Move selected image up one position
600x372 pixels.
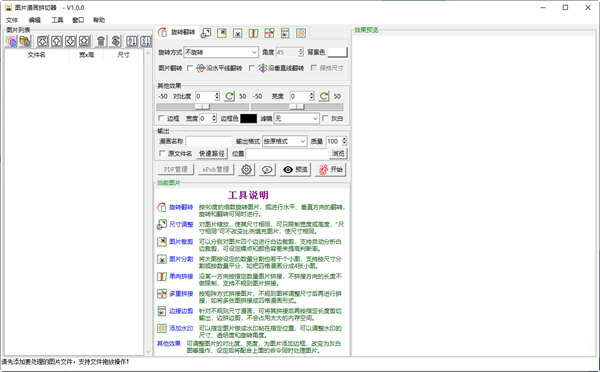57,41
